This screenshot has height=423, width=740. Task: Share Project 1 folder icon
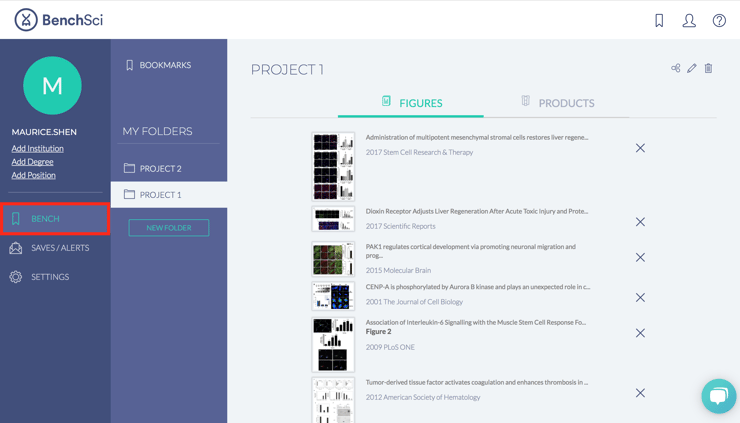(676, 68)
